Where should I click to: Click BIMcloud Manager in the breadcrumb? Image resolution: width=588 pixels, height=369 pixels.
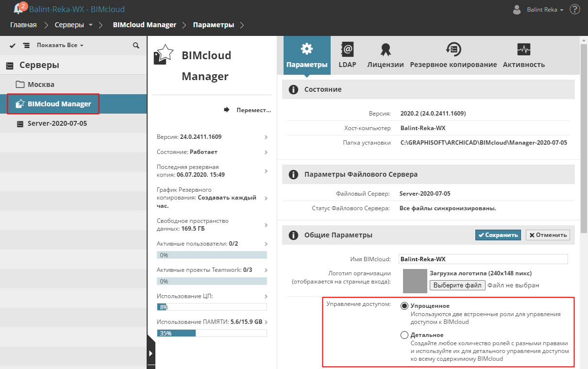(145, 25)
